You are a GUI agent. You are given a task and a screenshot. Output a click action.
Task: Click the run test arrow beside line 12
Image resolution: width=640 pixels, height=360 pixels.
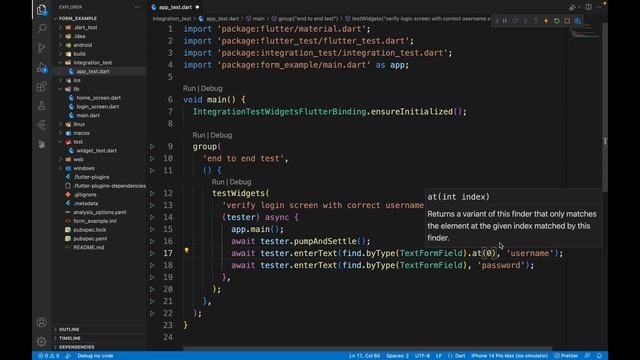pos(152,193)
